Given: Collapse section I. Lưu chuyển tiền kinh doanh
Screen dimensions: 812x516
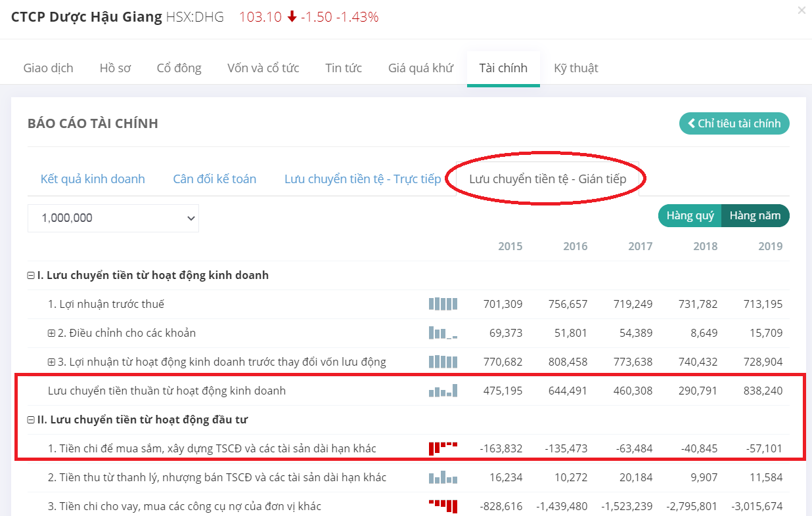Looking at the screenshot, I should pyautogui.click(x=31, y=276).
